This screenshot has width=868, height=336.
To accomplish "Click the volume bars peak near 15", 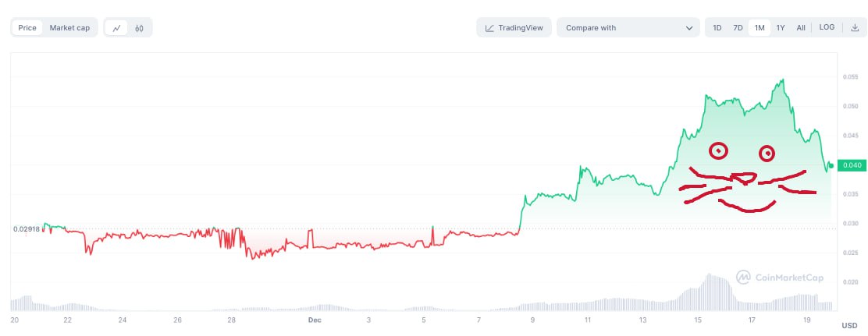I will click(x=709, y=288).
